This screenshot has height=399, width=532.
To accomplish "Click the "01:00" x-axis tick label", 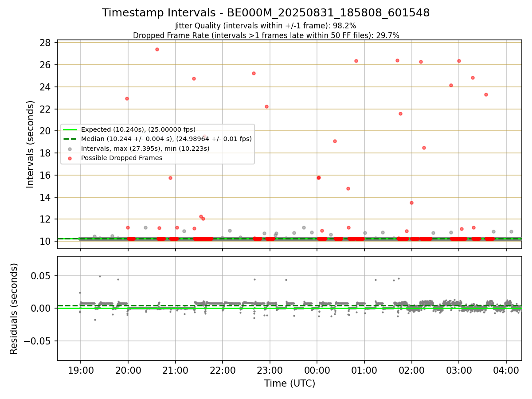I will click(364, 371).
